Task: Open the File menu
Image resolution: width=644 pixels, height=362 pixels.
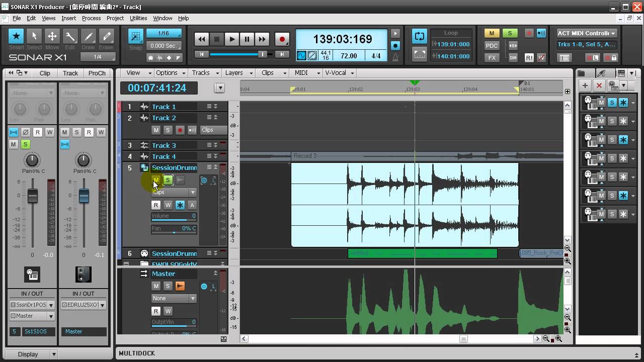Action: pyautogui.click(x=17, y=18)
